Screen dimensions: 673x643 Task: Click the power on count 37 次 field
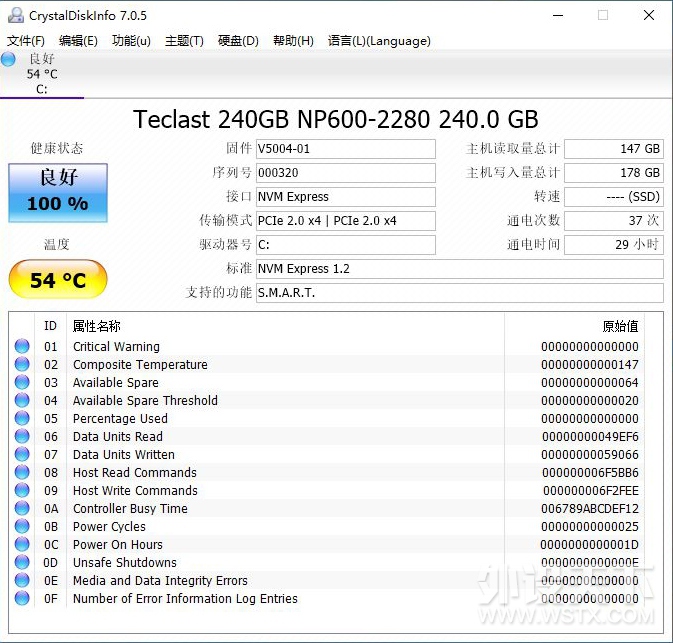tap(614, 221)
